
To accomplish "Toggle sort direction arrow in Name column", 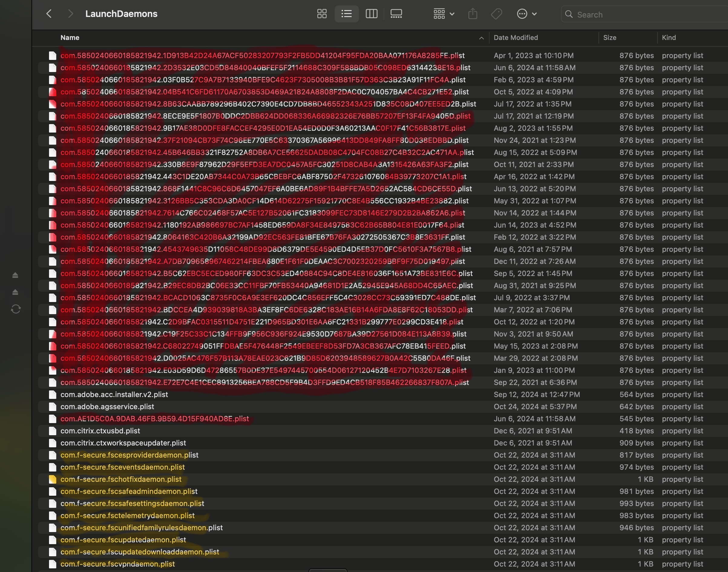I will coord(481,38).
